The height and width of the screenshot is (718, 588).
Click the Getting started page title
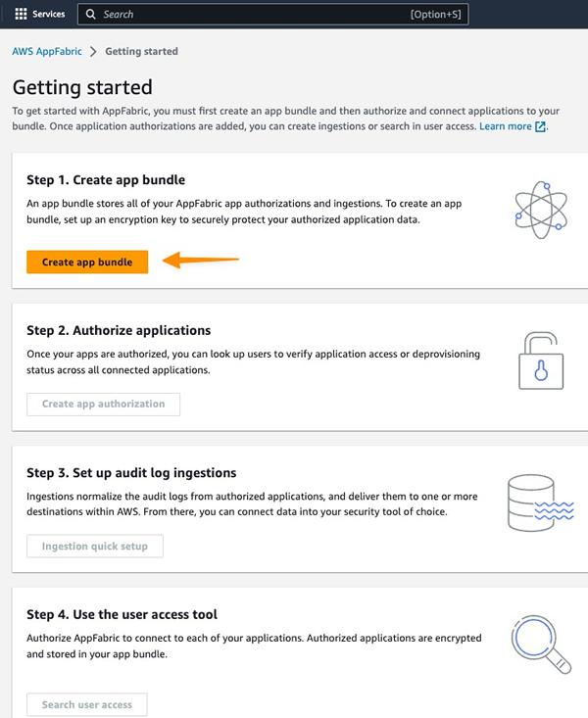pos(82,87)
